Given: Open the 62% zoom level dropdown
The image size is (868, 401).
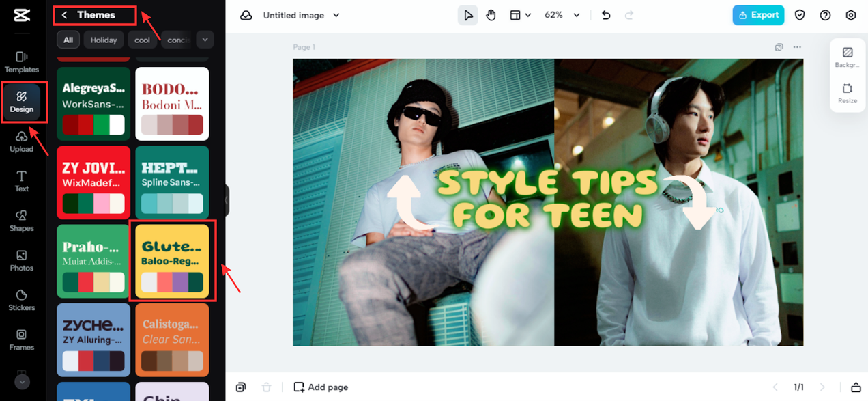Looking at the screenshot, I should pyautogui.click(x=562, y=15).
